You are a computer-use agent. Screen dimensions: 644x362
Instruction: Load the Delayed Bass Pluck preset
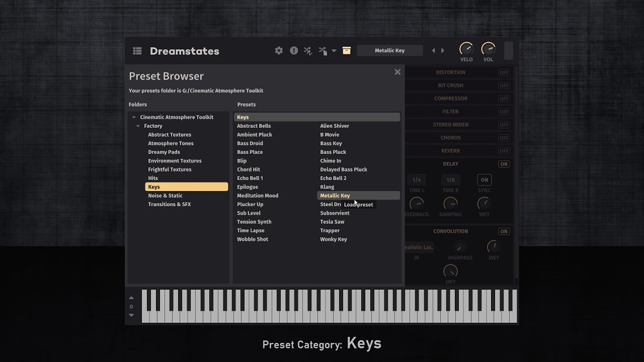pos(344,169)
